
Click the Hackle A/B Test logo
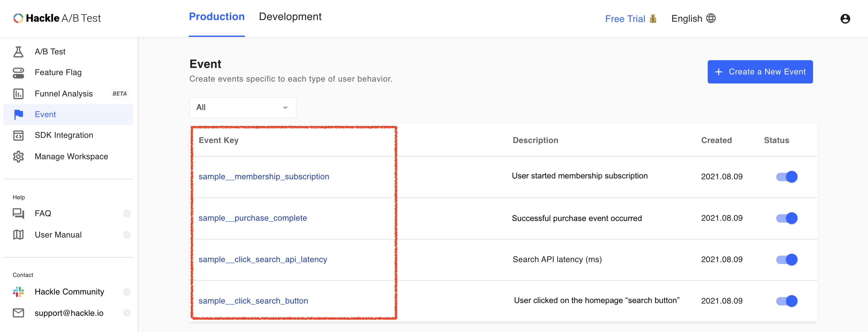[57, 18]
